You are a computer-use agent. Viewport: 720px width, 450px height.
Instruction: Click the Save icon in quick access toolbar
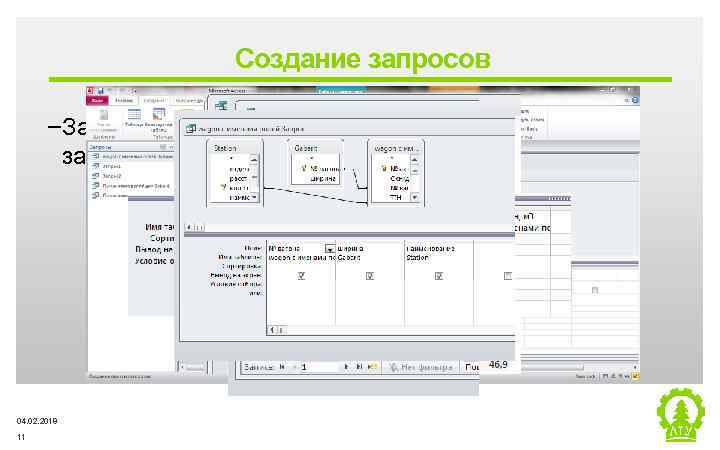click(x=100, y=91)
